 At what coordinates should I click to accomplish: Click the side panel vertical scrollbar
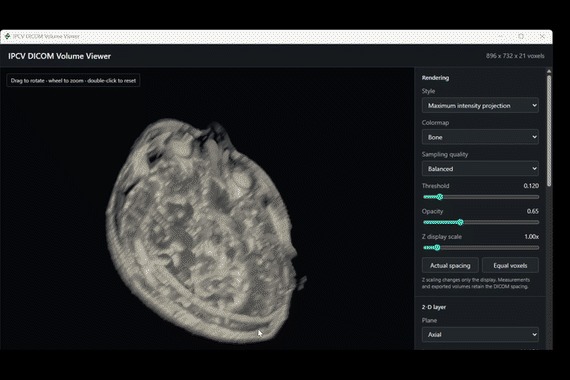tap(549, 131)
